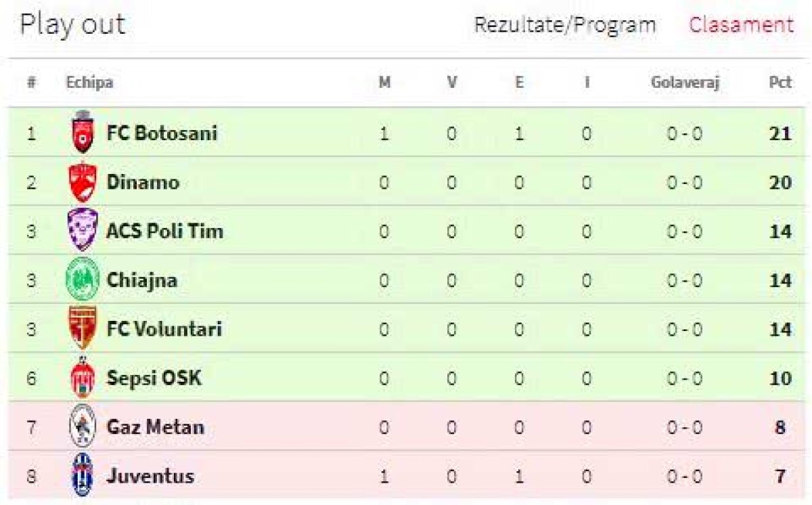
Task: Select the Clasament tab
Action: (741, 25)
